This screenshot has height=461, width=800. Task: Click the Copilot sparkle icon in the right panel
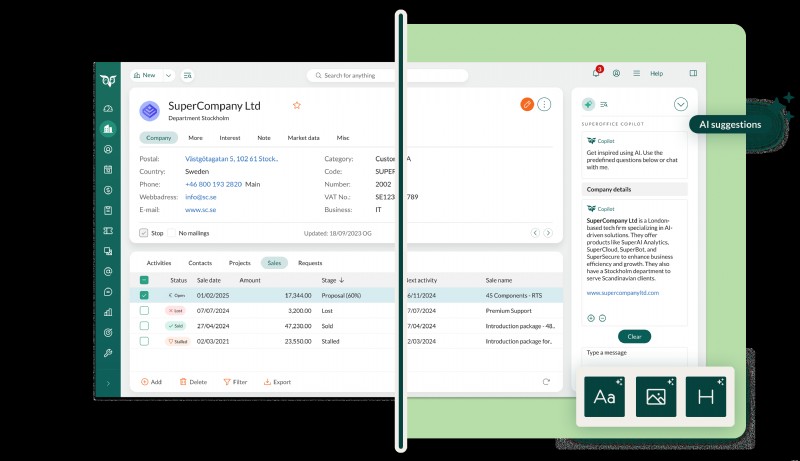(588, 104)
